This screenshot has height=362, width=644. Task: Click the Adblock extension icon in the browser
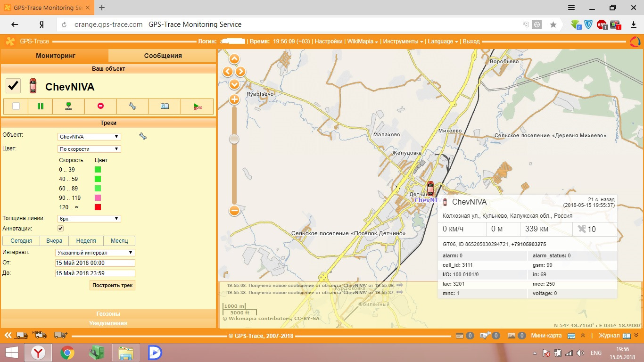[602, 25]
